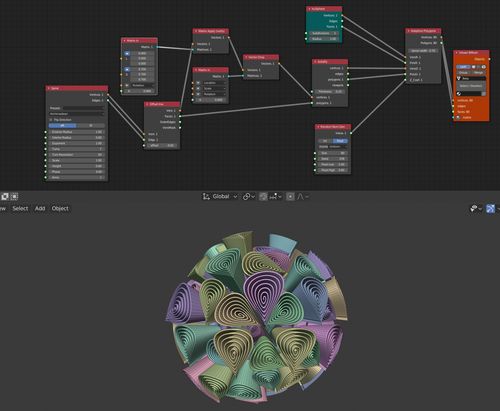Collapse the Solidify node using its arrow
Image resolution: width=500 pixels, height=411 pixels.
pyautogui.click(x=315, y=62)
